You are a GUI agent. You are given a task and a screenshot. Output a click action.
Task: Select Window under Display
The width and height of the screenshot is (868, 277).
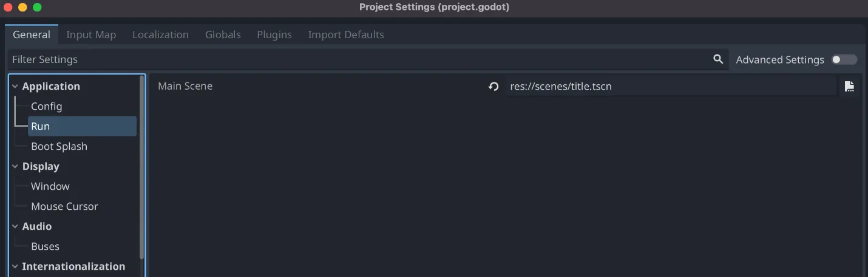coord(50,187)
